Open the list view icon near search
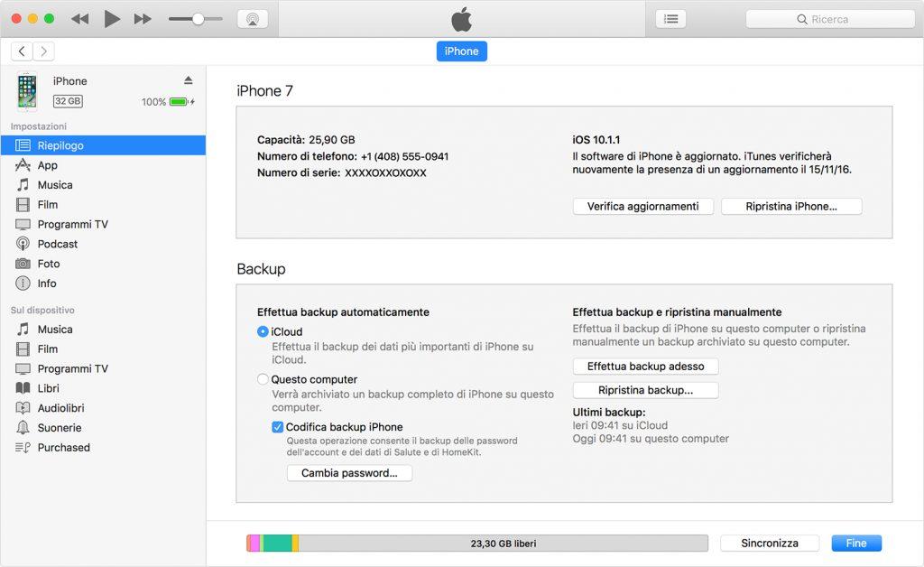Image resolution: width=924 pixels, height=567 pixels. [x=670, y=19]
